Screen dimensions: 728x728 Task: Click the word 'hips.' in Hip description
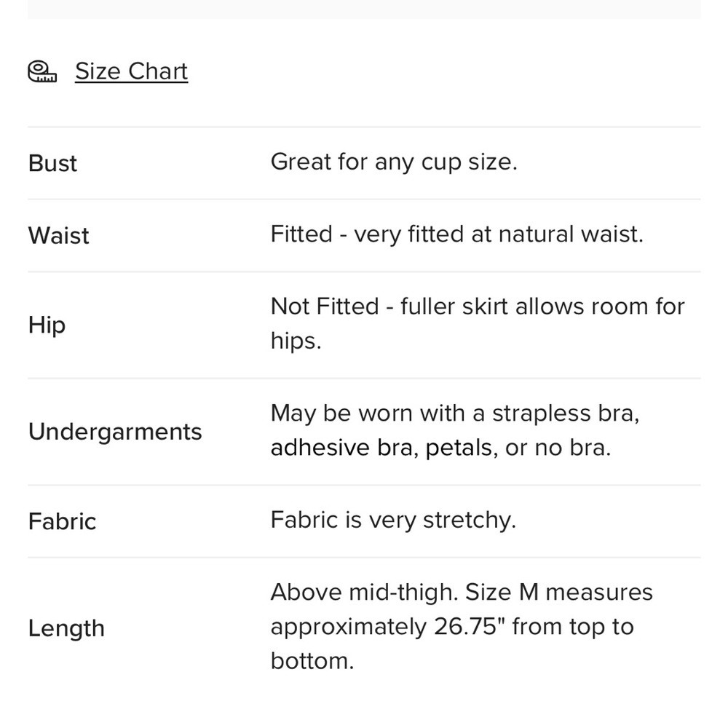coord(296,341)
